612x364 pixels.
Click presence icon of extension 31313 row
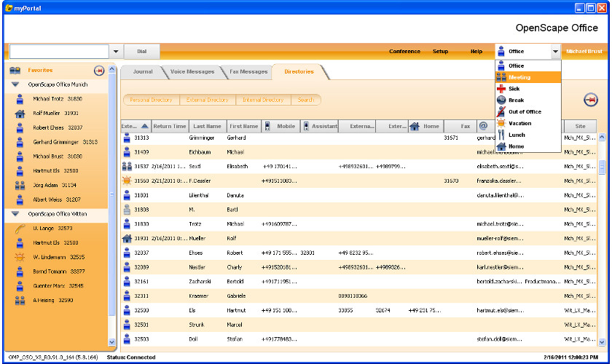tap(127, 138)
